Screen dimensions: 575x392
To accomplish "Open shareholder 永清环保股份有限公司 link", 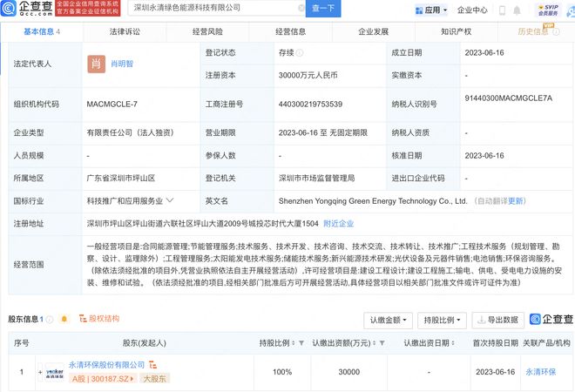I will (106, 365).
